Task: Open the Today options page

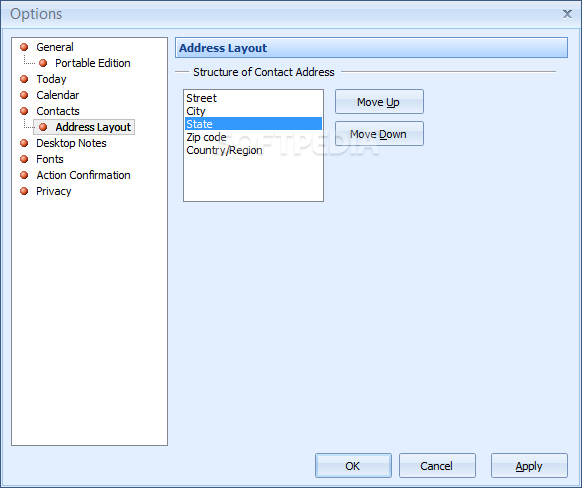Action: [x=51, y=79]
